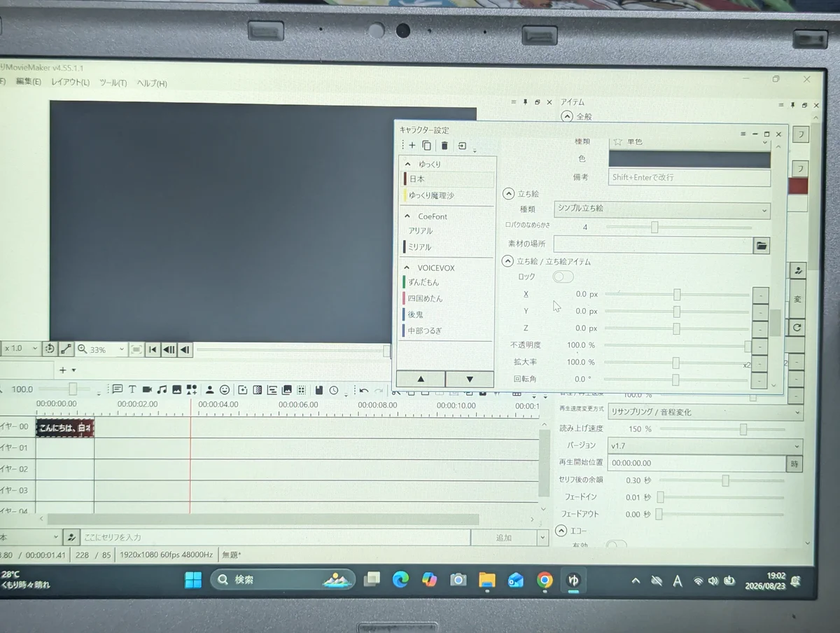Step back one frame in preview
This screenshot has height=633, width=840.
click(x=169, y=349)
